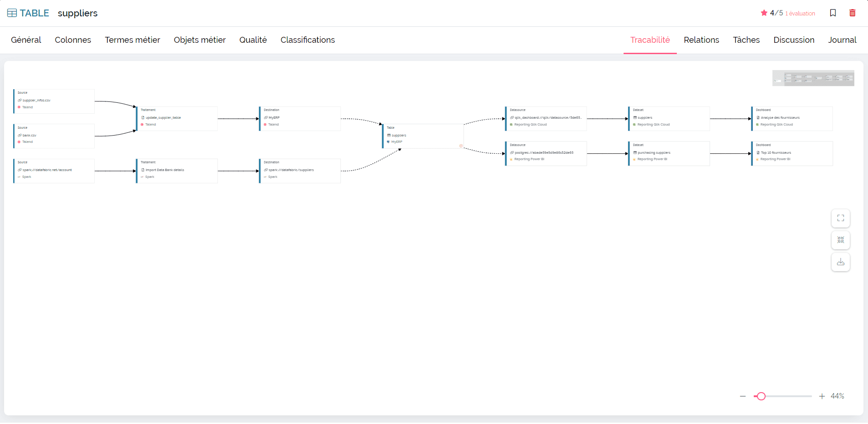Click the dashboard icon beside Top 10 fournisseurs
The height and width of the screenshot is (424, 868).
(x=758, y=153)
